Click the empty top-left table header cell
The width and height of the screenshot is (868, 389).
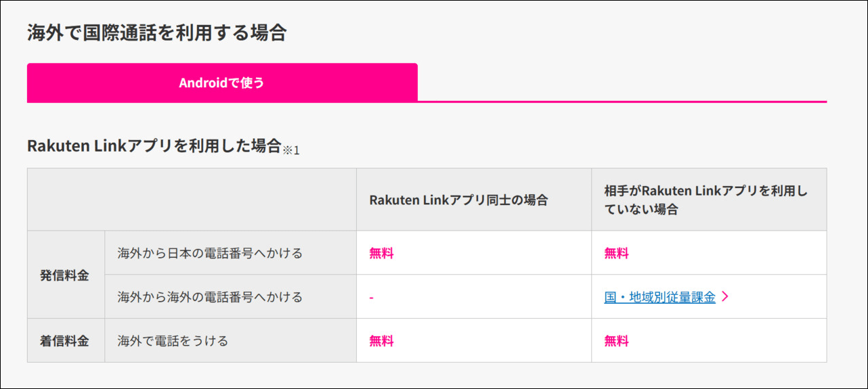(x=192, y=200)
